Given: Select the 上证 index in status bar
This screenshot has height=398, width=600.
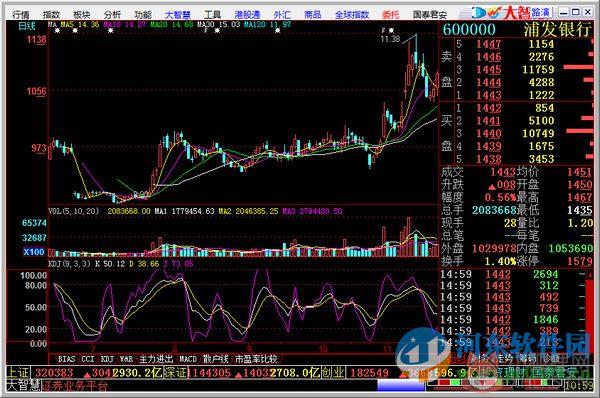Looking at the screenshot, I should (18, 373).
